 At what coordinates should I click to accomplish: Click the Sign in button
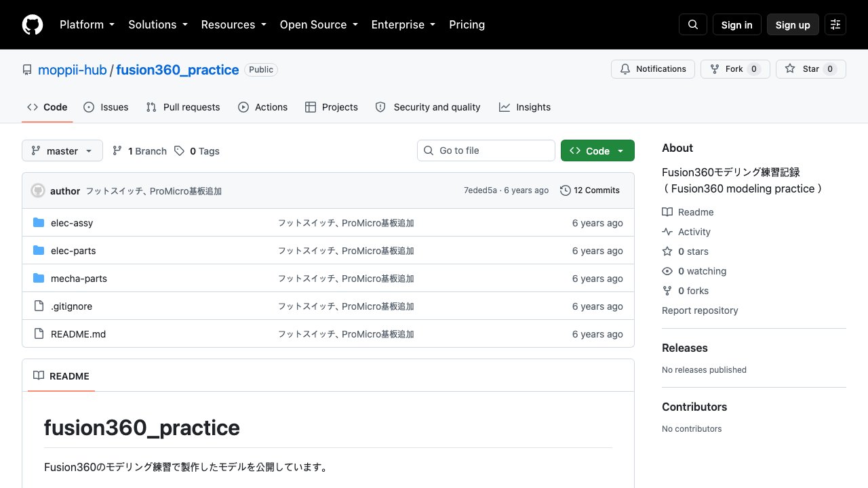pyautogui.click(x=737, y=24)
